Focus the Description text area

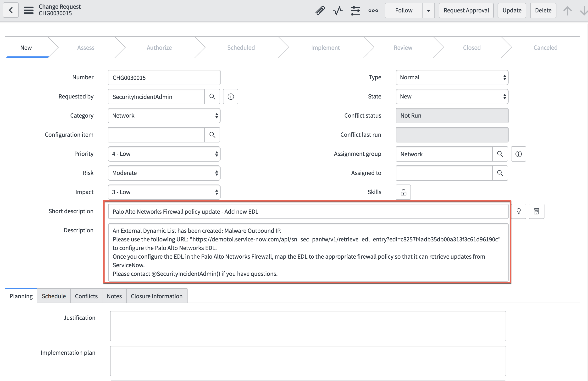point(308,252)
